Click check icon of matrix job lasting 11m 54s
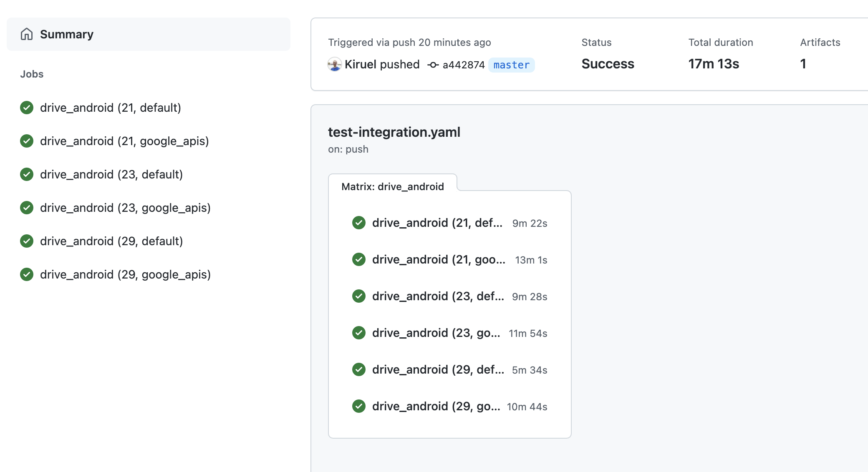 tap(359, 333)
